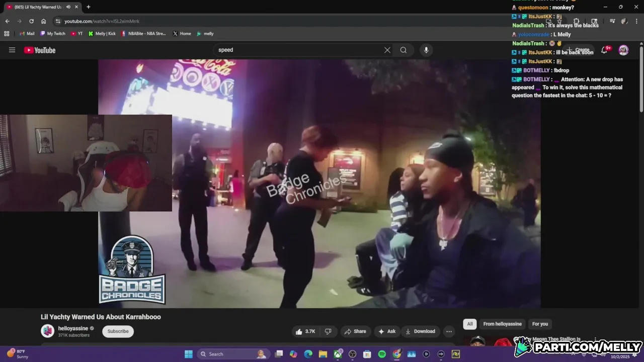Open the YouTube hamburger guide menu
The image size is (644, 362).
click(x=12, y=50)
